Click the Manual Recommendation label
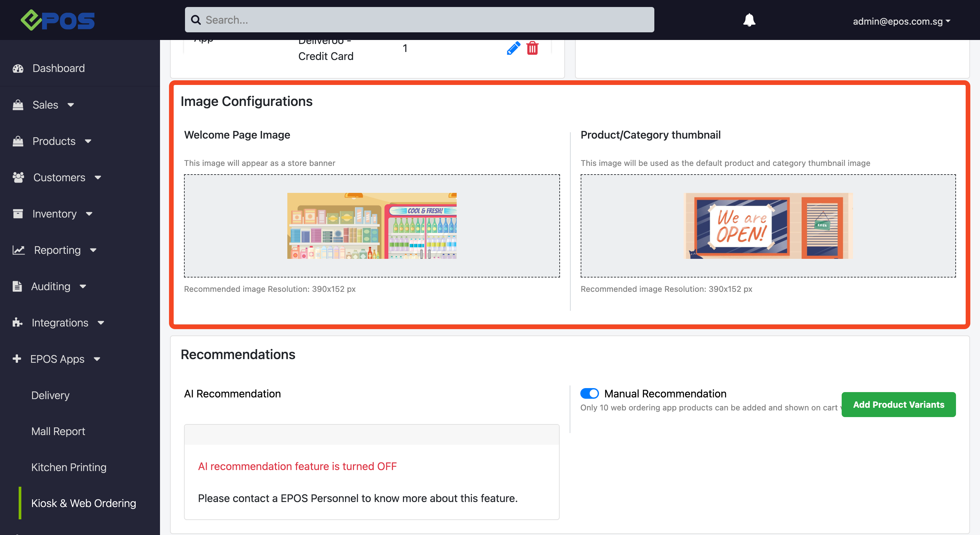The width and height of the screenshot is (980, 535). point(665,394)
